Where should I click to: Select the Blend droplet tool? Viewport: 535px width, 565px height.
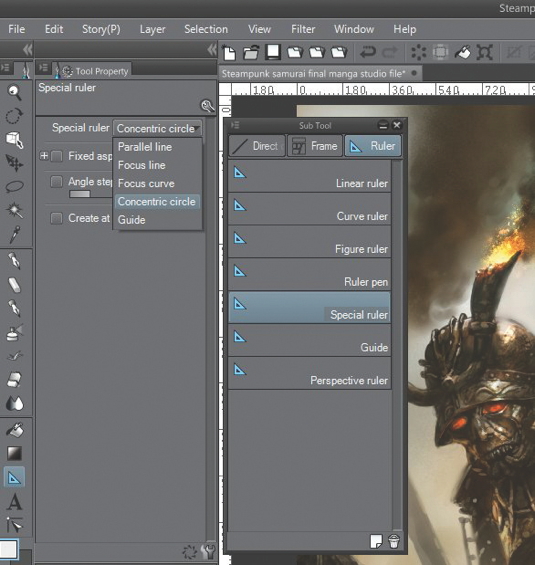pyautogui.click(x=14, y=404)
